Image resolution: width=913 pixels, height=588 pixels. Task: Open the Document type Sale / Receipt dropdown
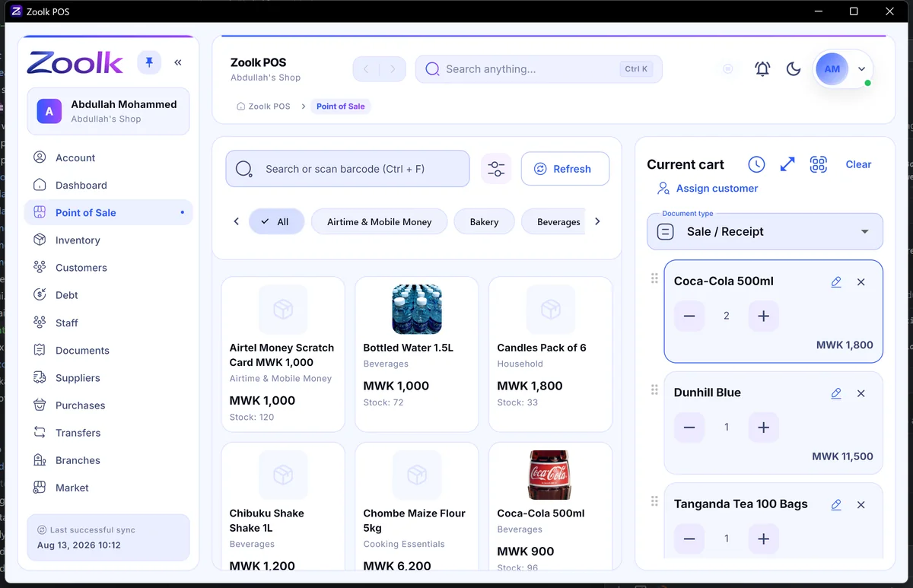pos(765,231)
